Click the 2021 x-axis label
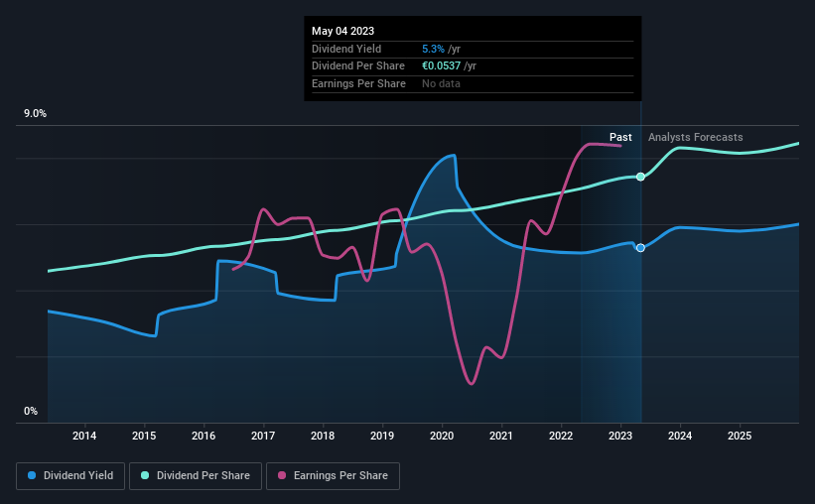Image resolution: width=815 pixels, height=504 pixels. coord(501,436)
